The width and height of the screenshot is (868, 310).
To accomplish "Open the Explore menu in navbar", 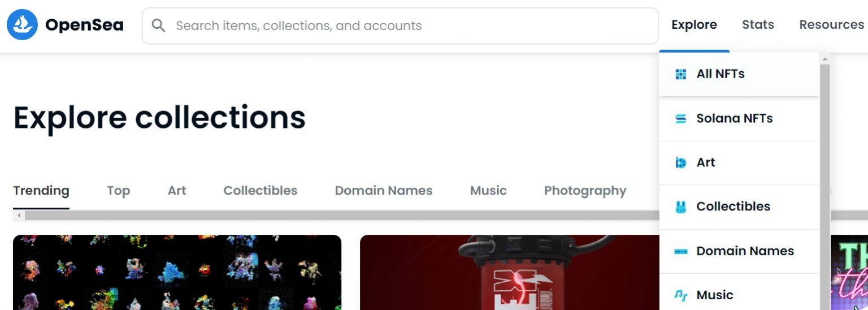I will click(x=694, y=25).
